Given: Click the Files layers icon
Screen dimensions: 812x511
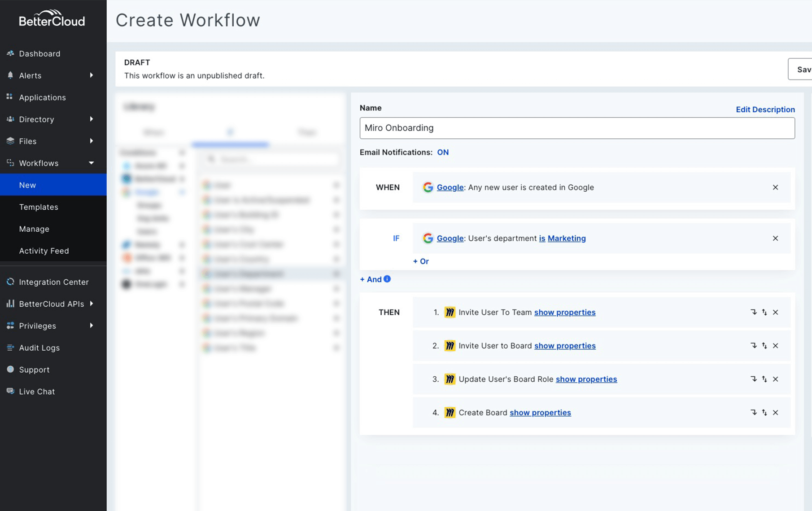Looking at the screenshot, I should coord(10,141).
